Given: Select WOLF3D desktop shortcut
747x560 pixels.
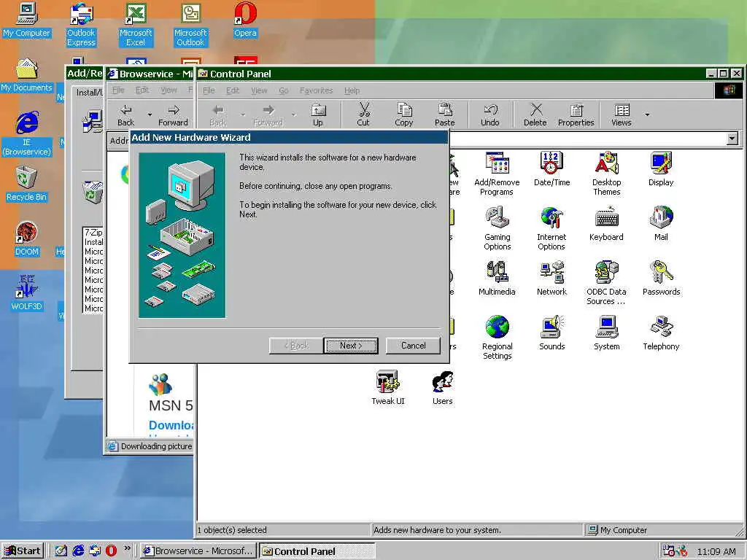Looking at the screenshot, I should tap(27, 294).
